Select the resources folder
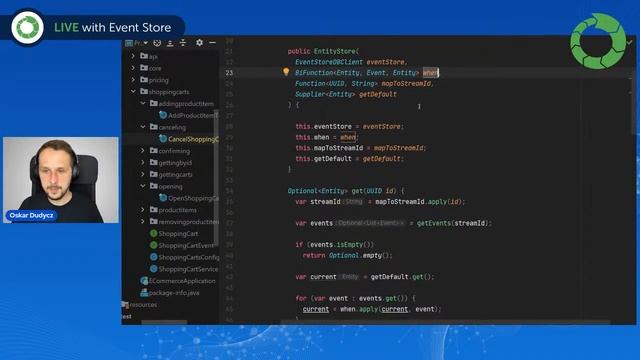 tap(139, 305)
